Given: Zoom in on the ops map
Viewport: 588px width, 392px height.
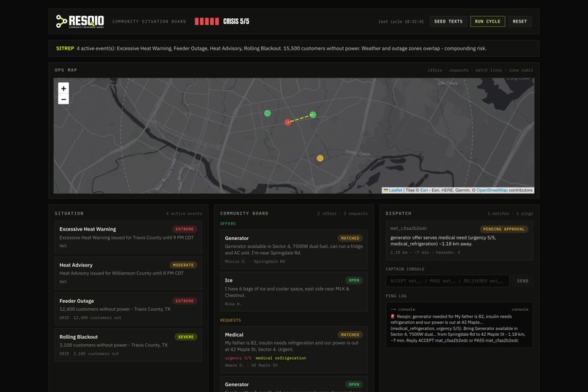Looking at the screenshot, I should coord(63,88).
